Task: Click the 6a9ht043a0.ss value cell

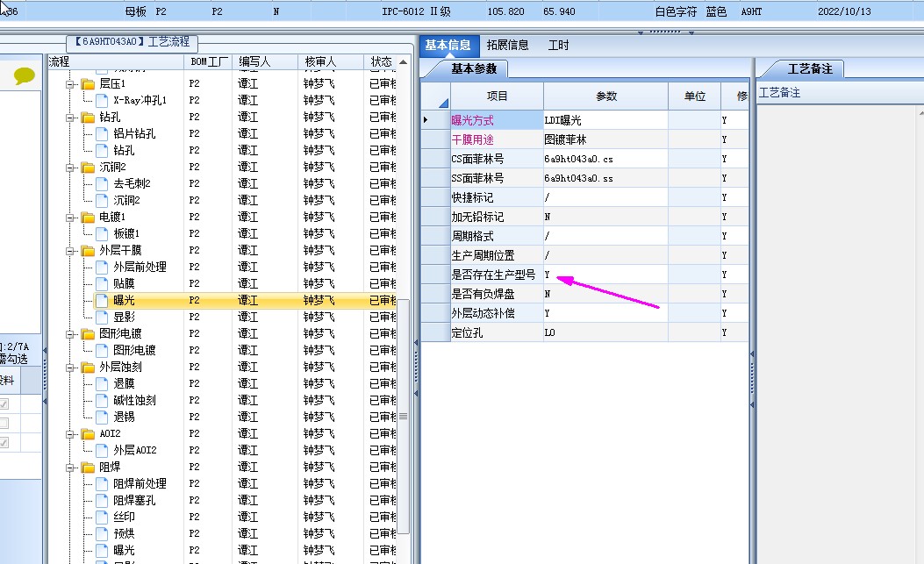Action: tap(605, 178)
